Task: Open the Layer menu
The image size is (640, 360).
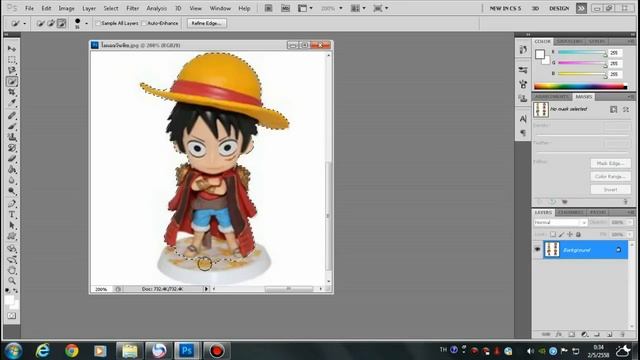Action: (89, 8)
